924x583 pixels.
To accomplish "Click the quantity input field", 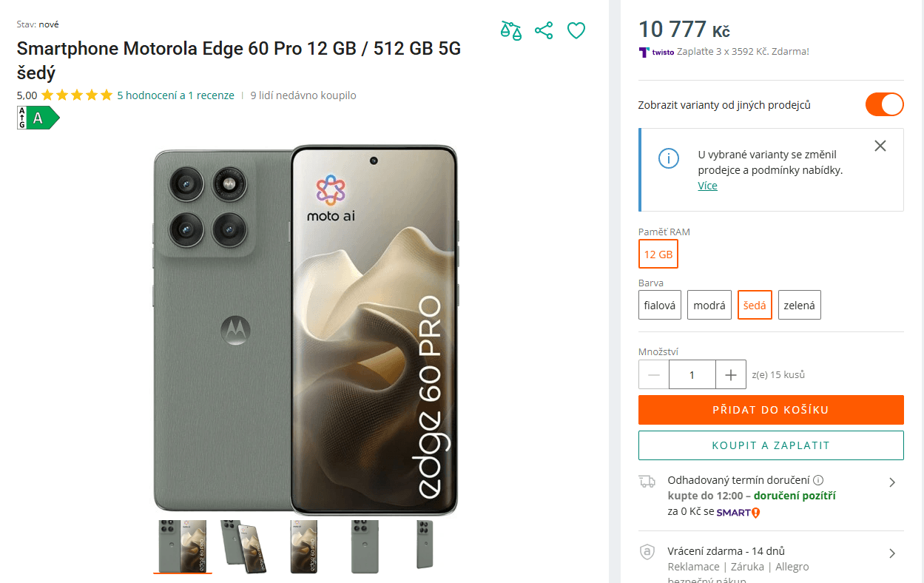I will click(x=692, y=374).
